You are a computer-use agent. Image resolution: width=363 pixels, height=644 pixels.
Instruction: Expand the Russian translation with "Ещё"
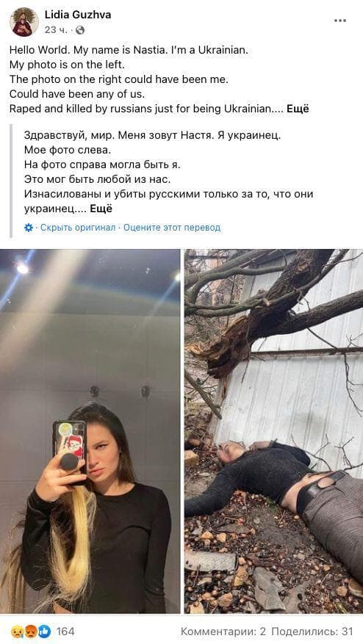click(x=101, y=209)
